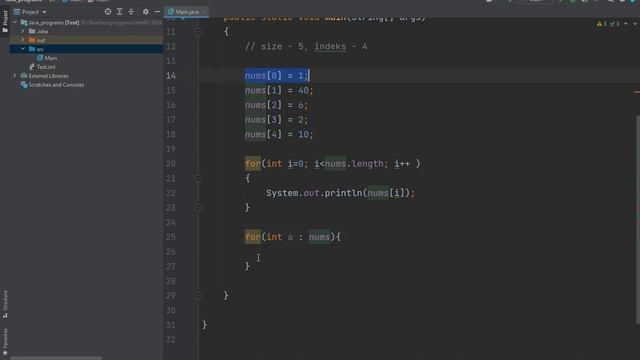Image resolution: width=640 pixels, height=360 pixels.
Task: Click Select Opened File target icon
Action: coord(108,12)
